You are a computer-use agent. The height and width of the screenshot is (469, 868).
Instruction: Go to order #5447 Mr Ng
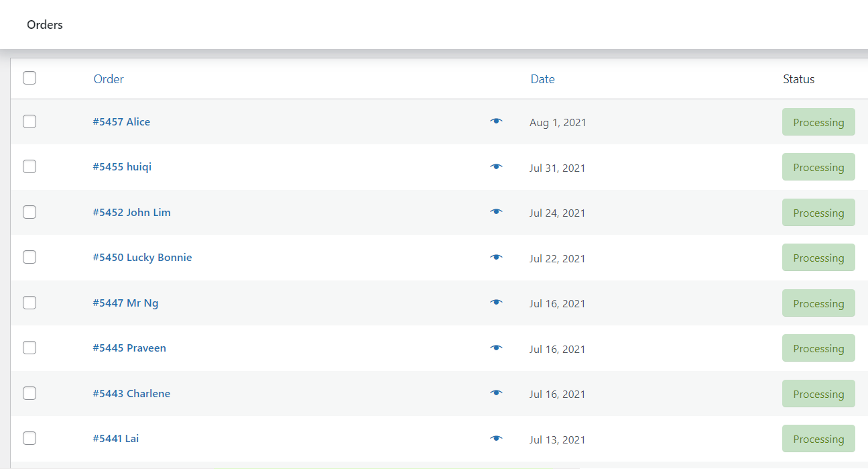[x=125, y=303]
